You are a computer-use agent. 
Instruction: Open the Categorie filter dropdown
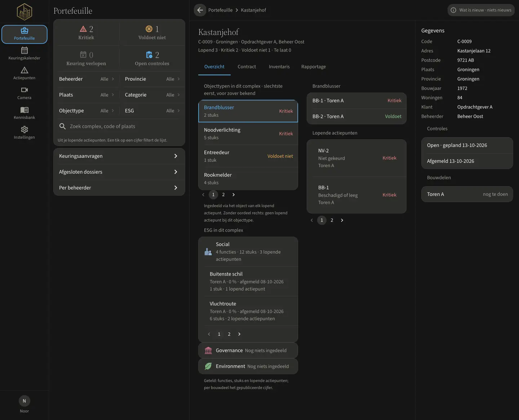click(x=152, y=95)
